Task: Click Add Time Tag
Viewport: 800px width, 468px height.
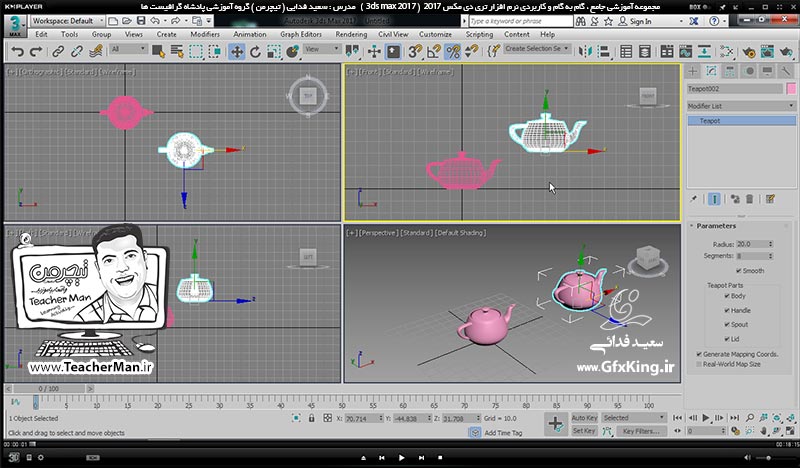Action: coord(503,433)
